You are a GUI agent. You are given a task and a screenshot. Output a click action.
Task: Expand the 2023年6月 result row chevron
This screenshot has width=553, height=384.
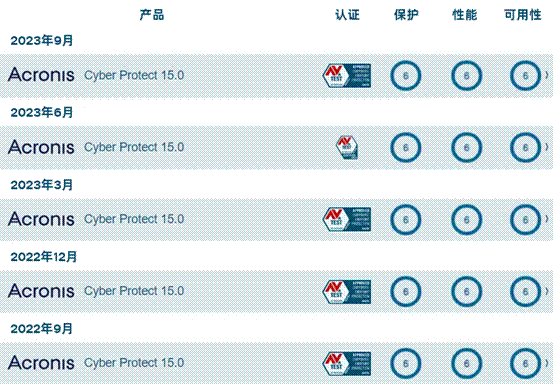tap(547, 147)
